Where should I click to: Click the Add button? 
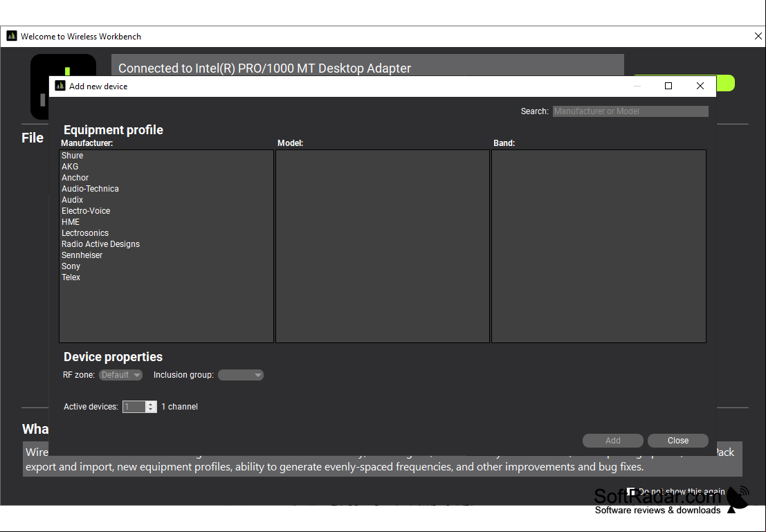[x=612, y=441]
